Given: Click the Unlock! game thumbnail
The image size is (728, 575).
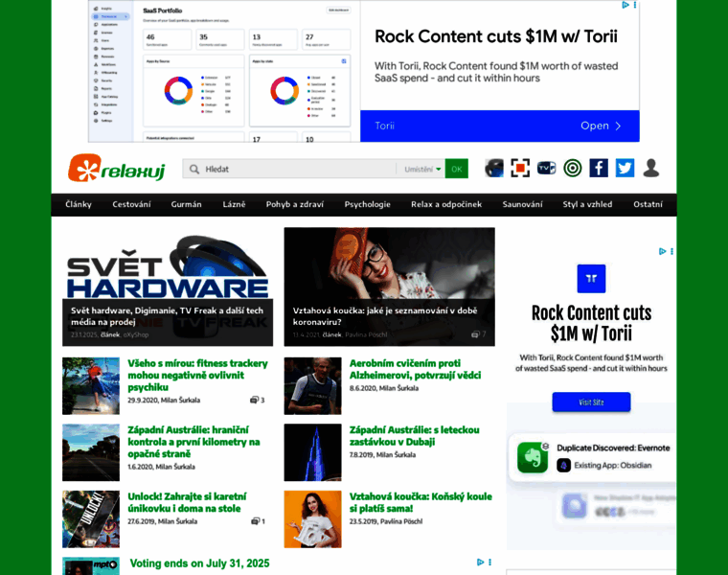Looking at the screenshot, I should [91, 519].
